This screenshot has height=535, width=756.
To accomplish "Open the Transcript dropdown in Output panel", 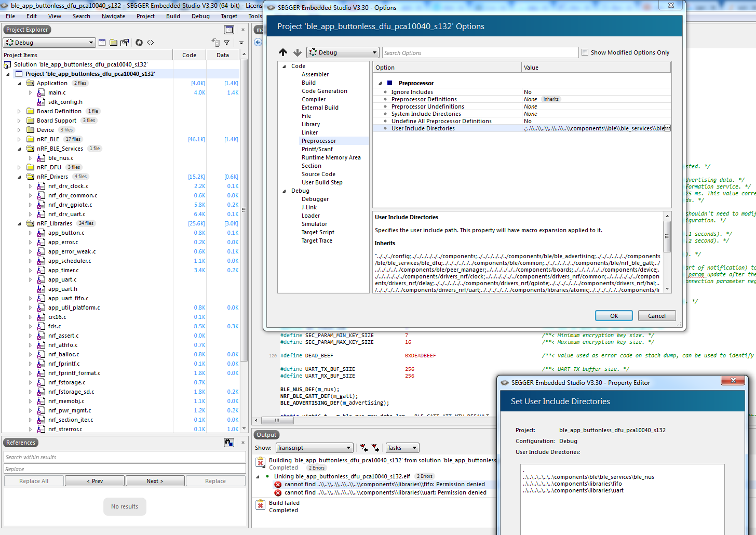I will coord(315,448).
